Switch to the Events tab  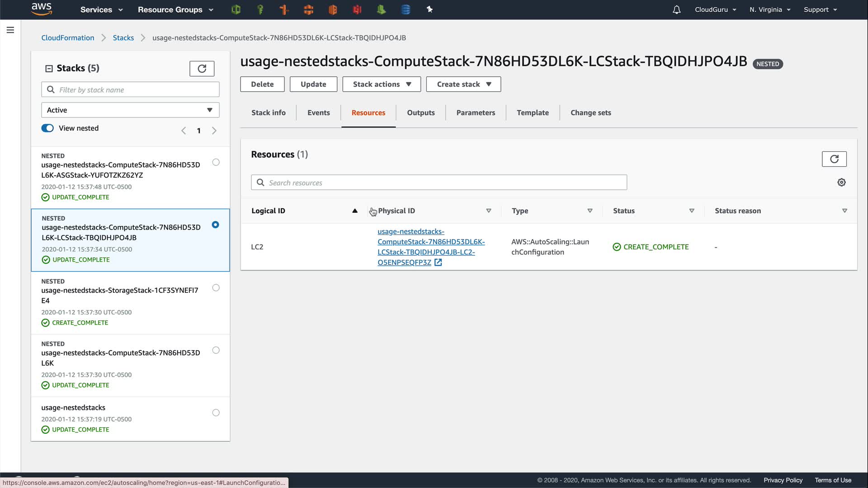(318, 113)
